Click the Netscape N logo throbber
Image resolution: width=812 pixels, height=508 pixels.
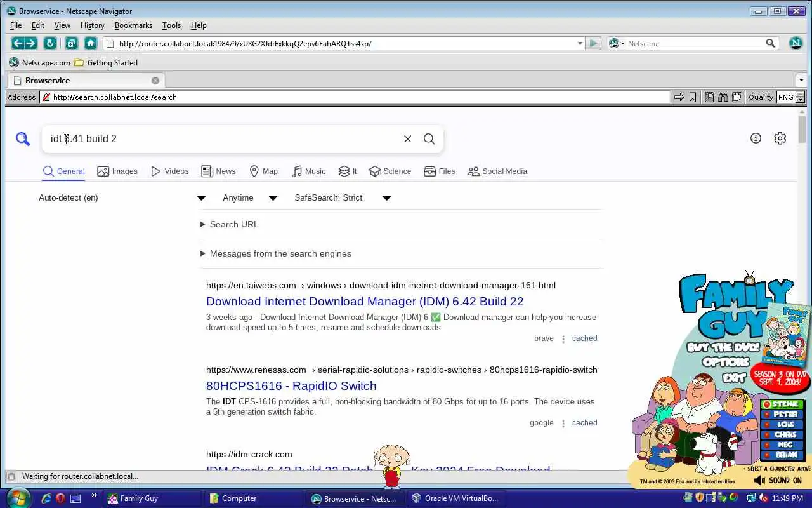tap(796, 43)
